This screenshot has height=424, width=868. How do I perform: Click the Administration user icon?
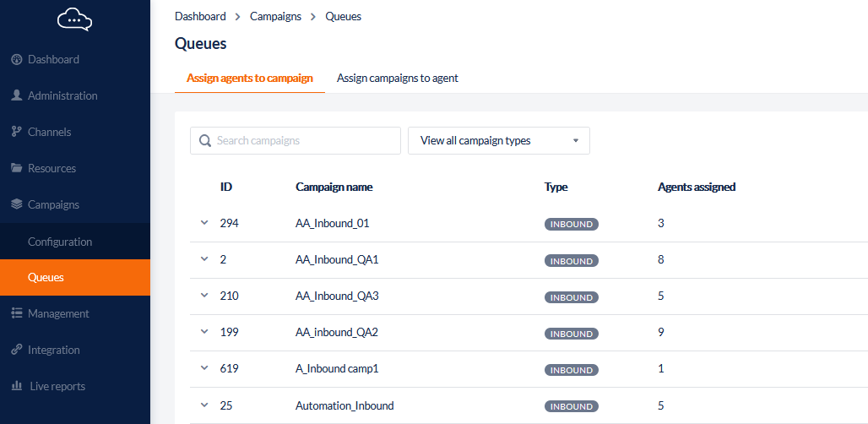pos(16,95)
